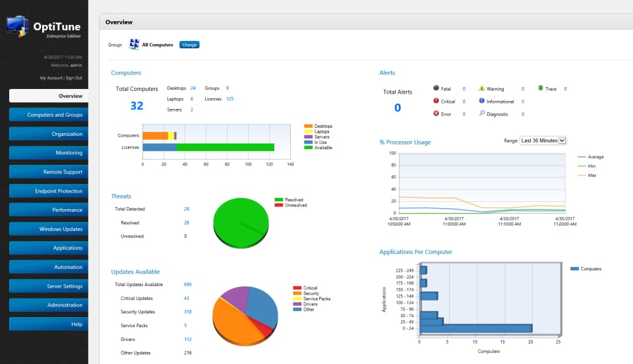The width and height of the screenshot is (633, 364).
Task: Click the total computers number 32
Action: pyautogui.click(x=137, y=106)
